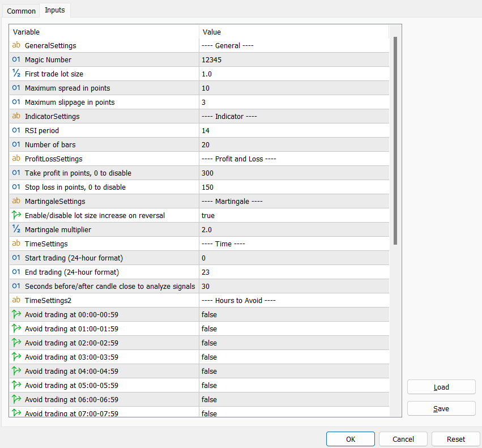482x448 pixels.
Task: Click the integer icon beside Maximum spread in points
Action: (x=16, y=88)
